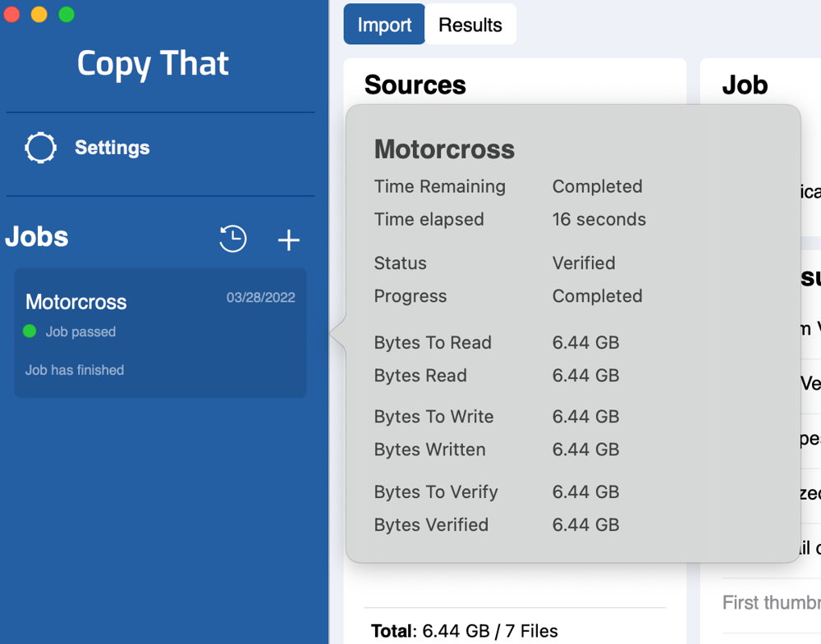Click the Job panel heading
Screen dimensions: 821x644
click(x=745, y=84)
